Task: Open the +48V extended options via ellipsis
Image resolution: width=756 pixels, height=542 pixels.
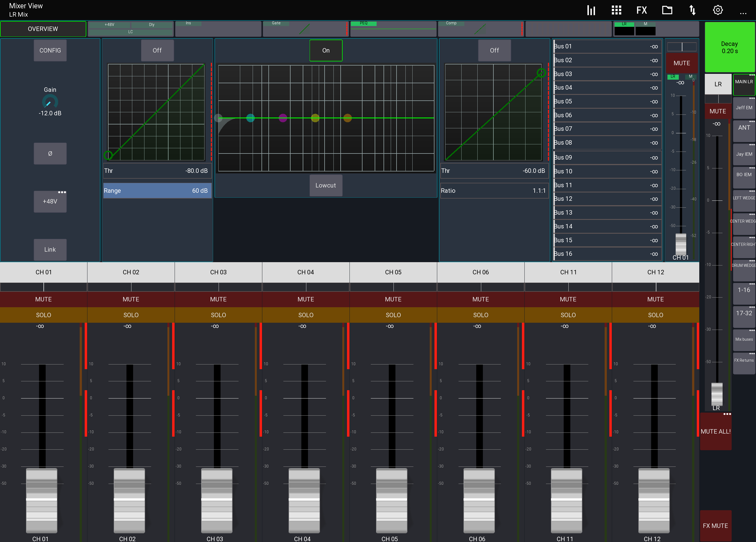Action: pyautogui.click(x=63, y=192)
